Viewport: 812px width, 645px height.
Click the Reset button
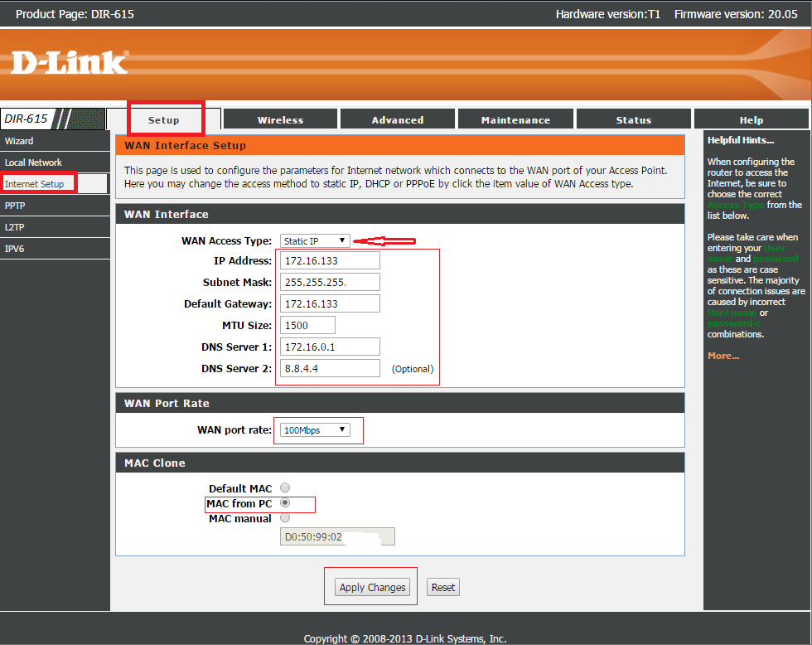(442, 587)
